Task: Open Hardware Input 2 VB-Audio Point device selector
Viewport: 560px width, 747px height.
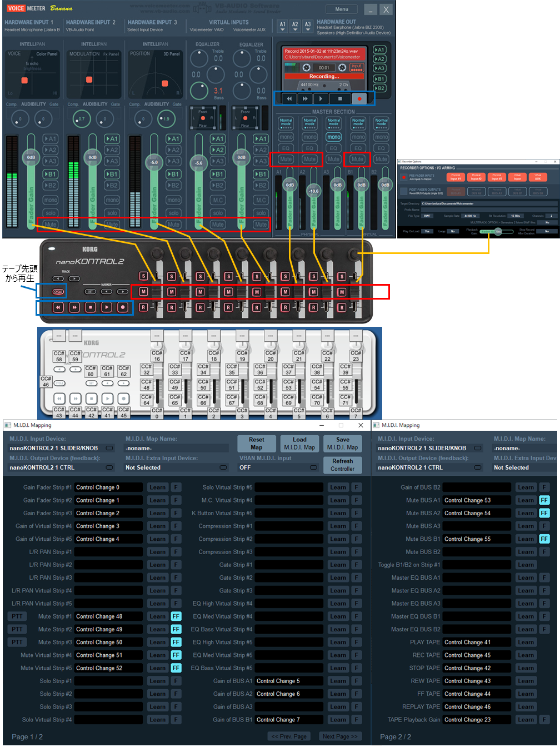Action: pyautogui.click(x=80, y=29)
